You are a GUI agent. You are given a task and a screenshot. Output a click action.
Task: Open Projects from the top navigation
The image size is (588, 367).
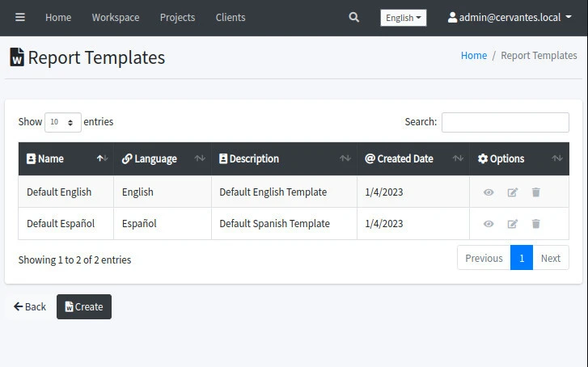pyautogui.click(x=177, y=17)
